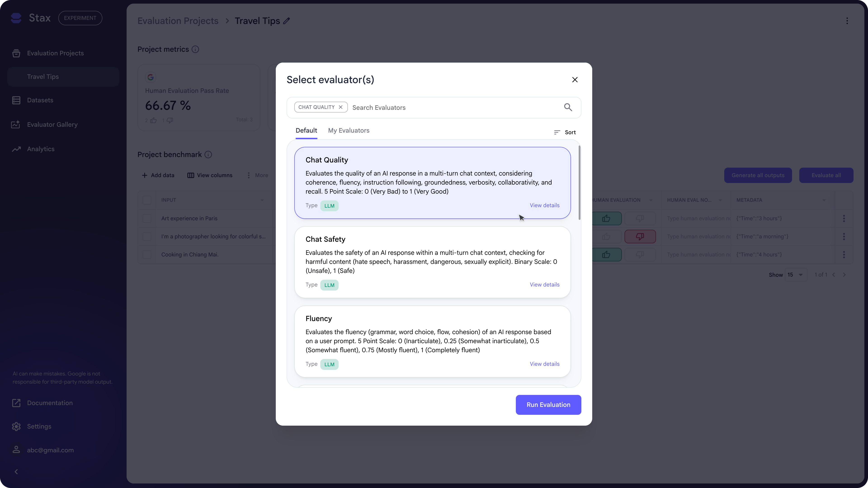Select the Fluency evaluator card
This screenshot has height=488, width=868.
[x=432, y=342]
